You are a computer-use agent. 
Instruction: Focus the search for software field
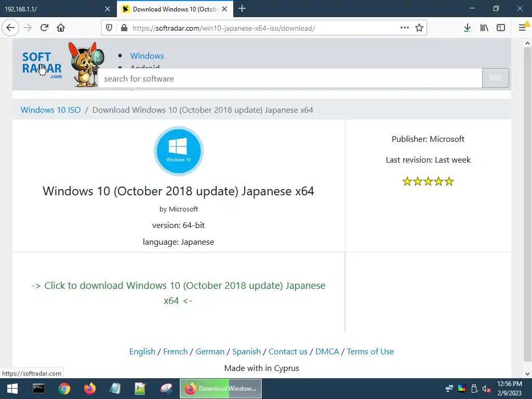[290, 78]
